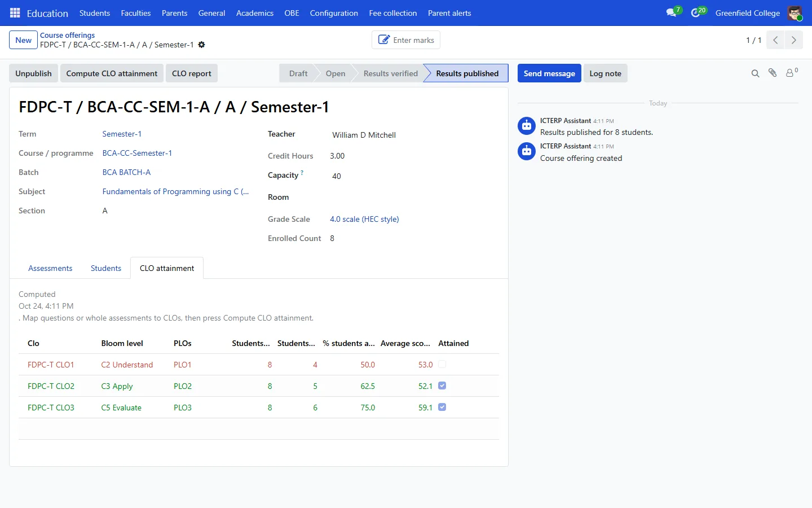Go back to Course offerings breadcrumb

pyautogui.click(x=67, y=35)
